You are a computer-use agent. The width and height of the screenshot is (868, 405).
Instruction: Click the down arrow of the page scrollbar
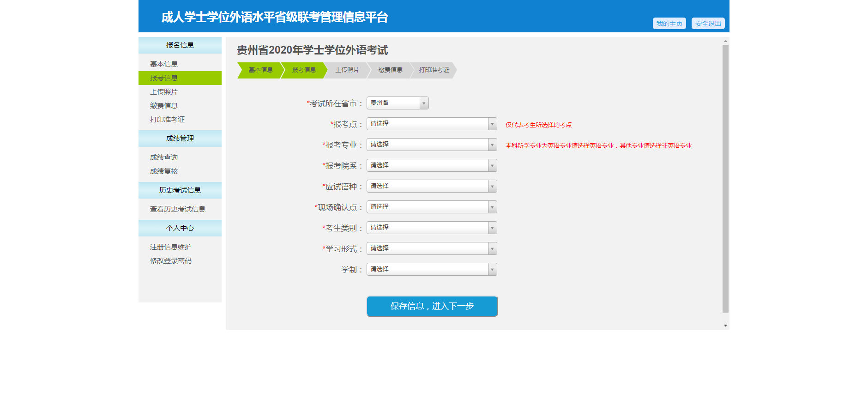725,326
